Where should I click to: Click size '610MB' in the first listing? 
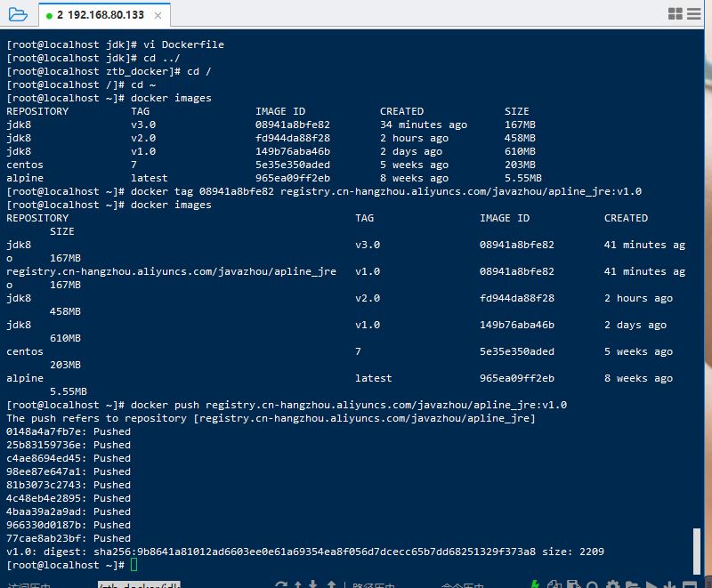520,151
